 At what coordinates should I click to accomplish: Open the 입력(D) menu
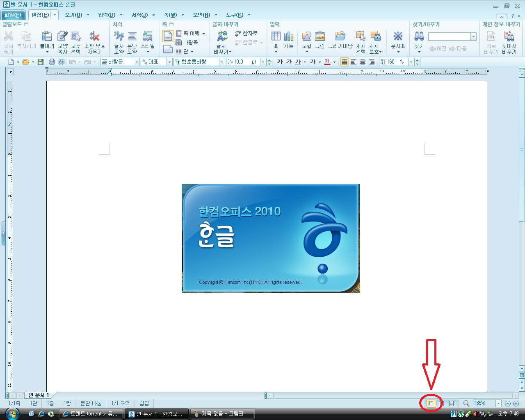pyautogui.click(x=107, y=15)
